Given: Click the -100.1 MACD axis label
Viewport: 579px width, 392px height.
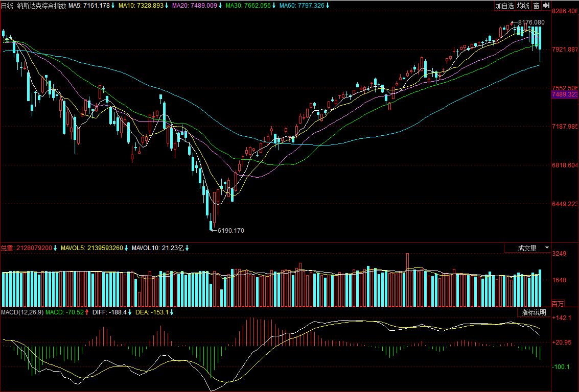Looking at the screenshot, I should pos(562,367).
